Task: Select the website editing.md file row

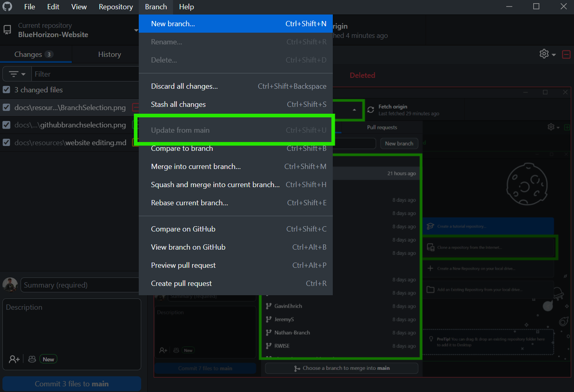Action: (70, 143)
